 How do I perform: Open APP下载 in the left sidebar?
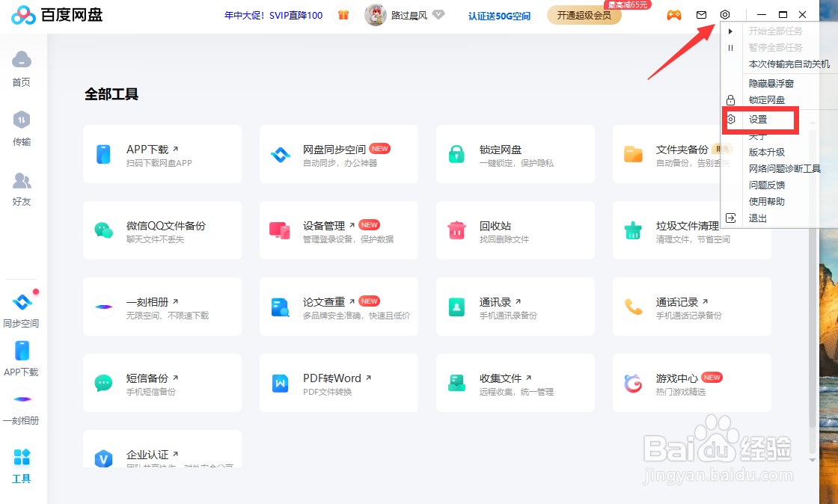[22, 359]
